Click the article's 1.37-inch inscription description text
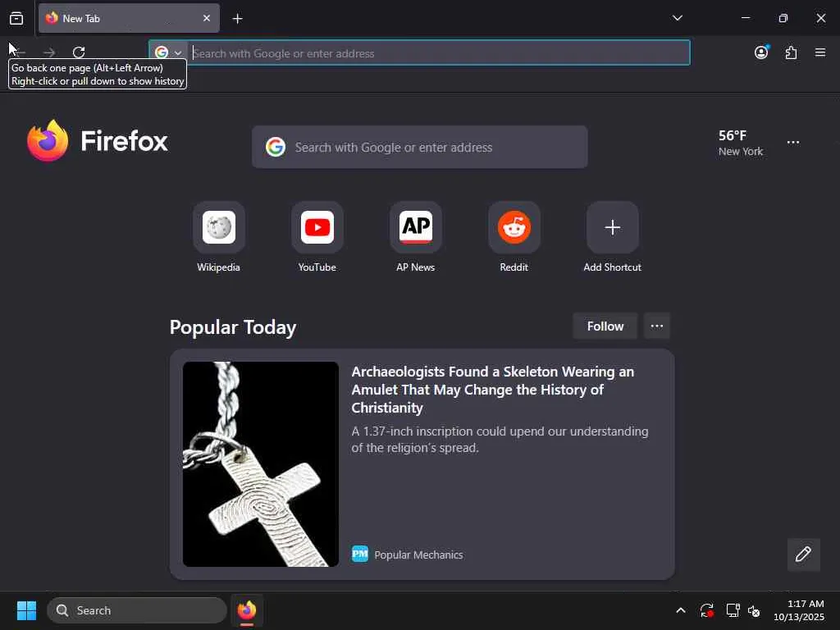 [x=500, y=440]
